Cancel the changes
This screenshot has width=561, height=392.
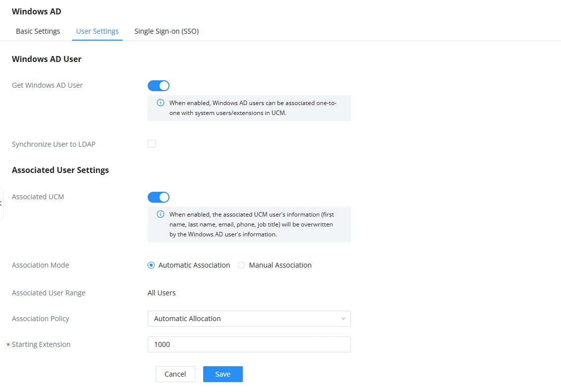coord(175,374)
